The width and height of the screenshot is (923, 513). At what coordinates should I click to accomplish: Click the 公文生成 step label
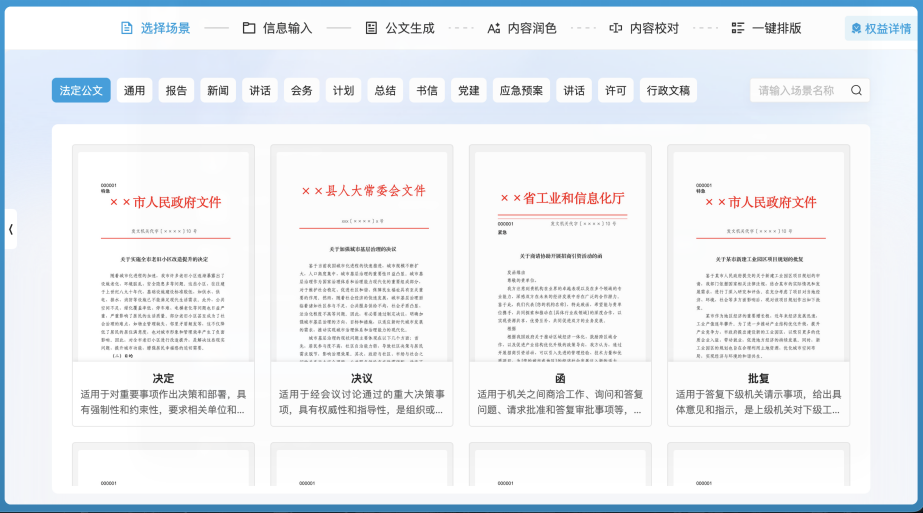(x=410, y=28)
